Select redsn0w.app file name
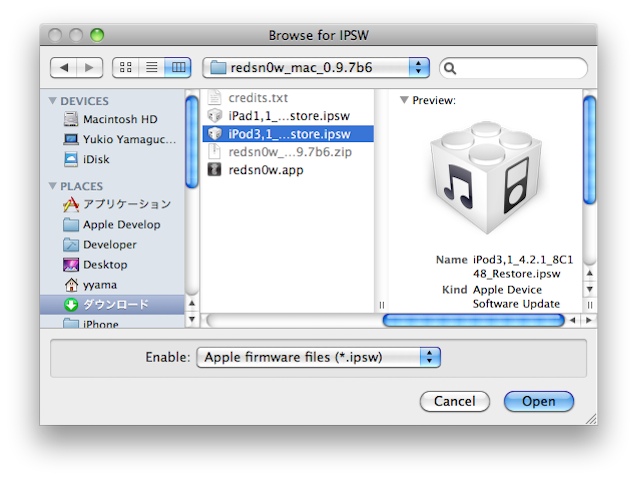This screenshot has height=480, width=637. point(266,170)
